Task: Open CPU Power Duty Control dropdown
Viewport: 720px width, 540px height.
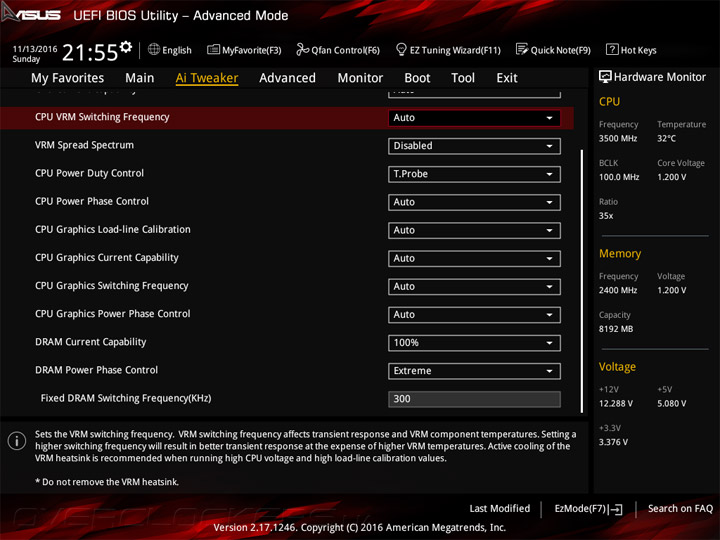Action: [x=474, y=174]
